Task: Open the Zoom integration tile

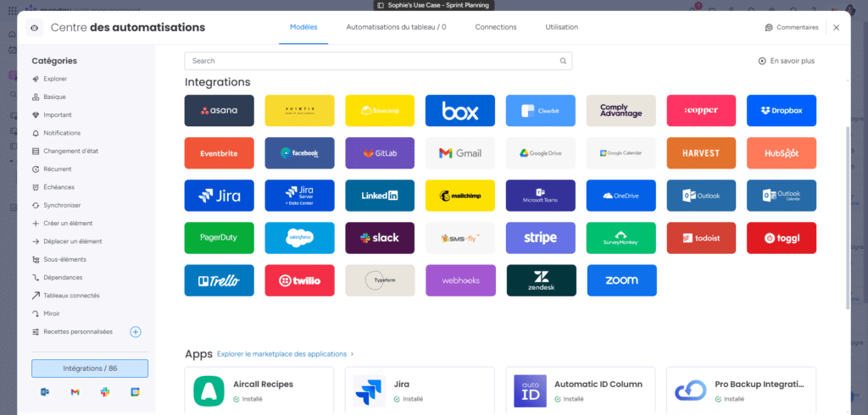Action: pos(621,280)
